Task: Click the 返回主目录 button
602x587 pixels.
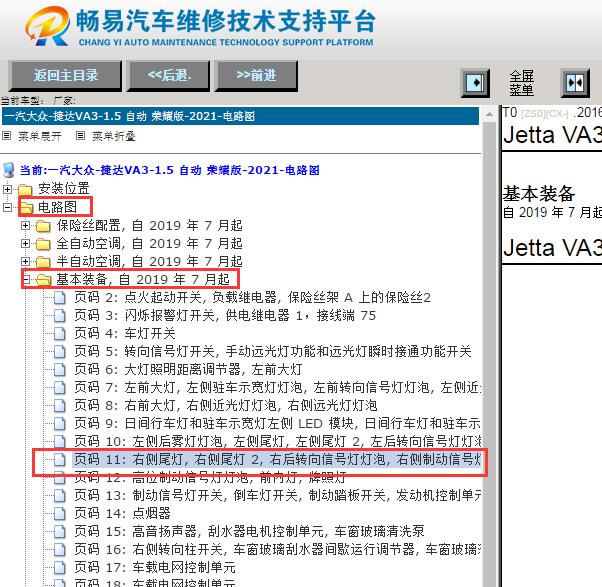Action: (x=65, y=75)
